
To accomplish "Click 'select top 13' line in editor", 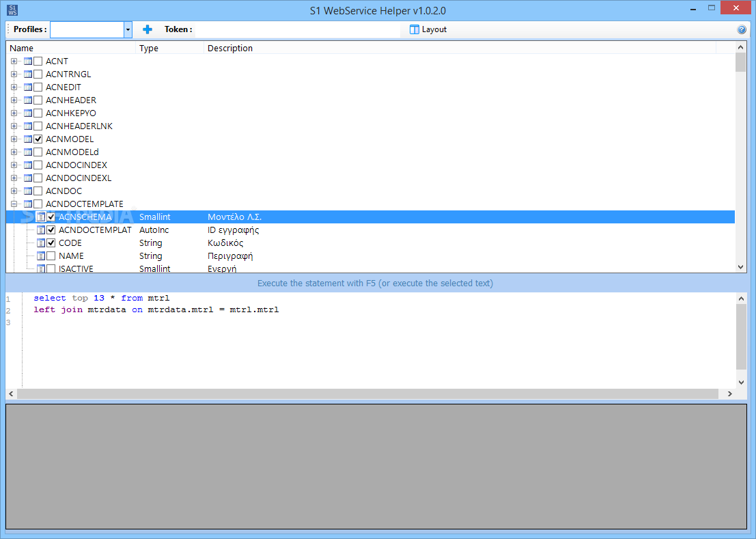I will tap(101, 299).
